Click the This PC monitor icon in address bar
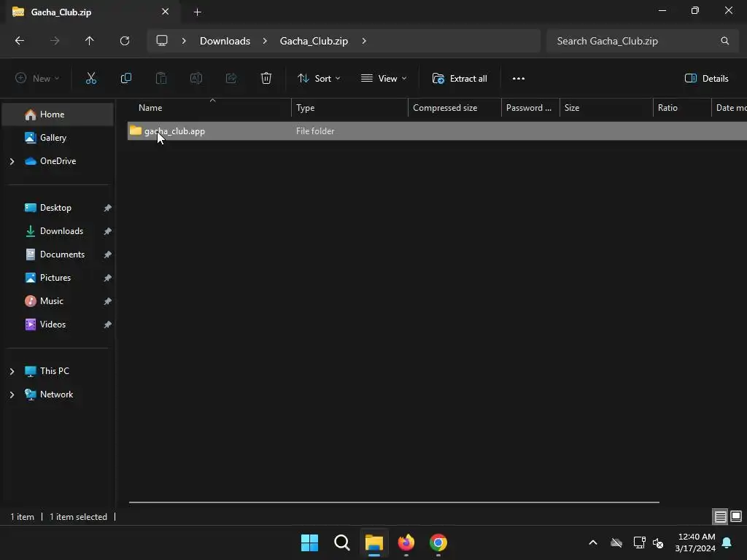The image size is (747, 560). pos(162,41)
